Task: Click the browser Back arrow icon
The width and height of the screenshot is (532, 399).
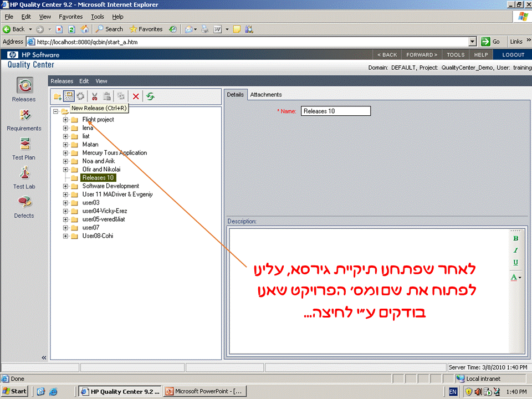Action: (x=7, y=29)
